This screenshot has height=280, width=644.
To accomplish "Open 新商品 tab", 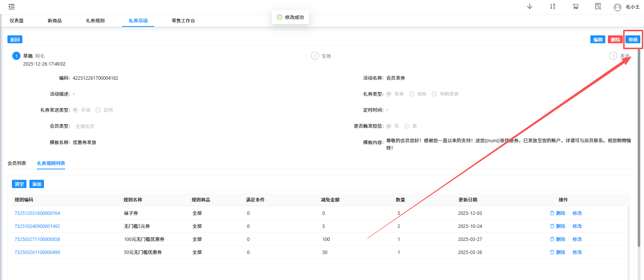I will pyautogui.click(x=55, y=21).
